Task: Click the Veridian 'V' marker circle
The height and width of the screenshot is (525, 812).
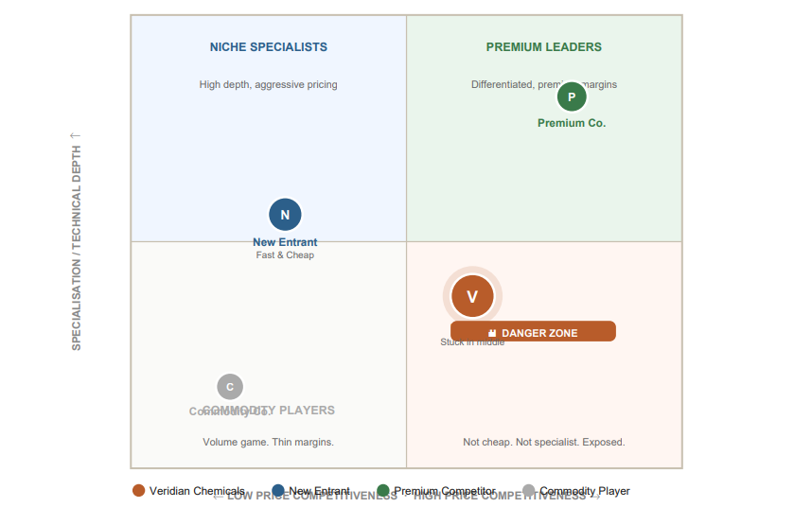Action: (472, 297)
